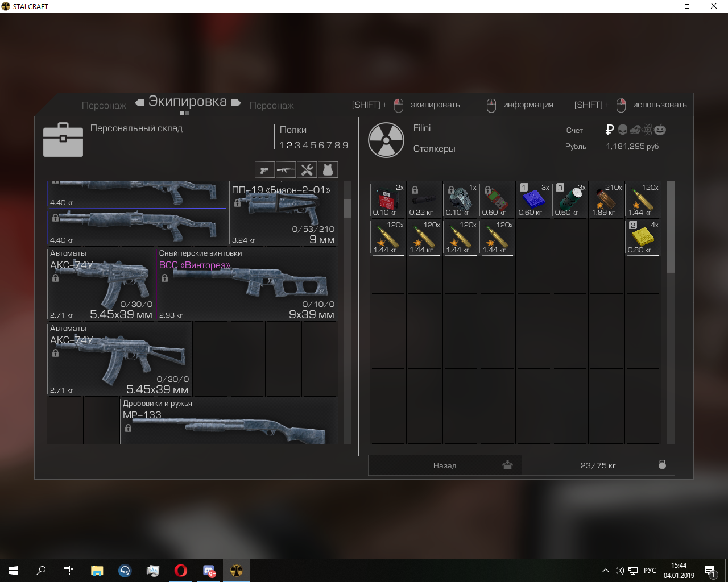
Task: Click the black suppressor item weighing 0.22 кг
Action: [x=424, y=199]
